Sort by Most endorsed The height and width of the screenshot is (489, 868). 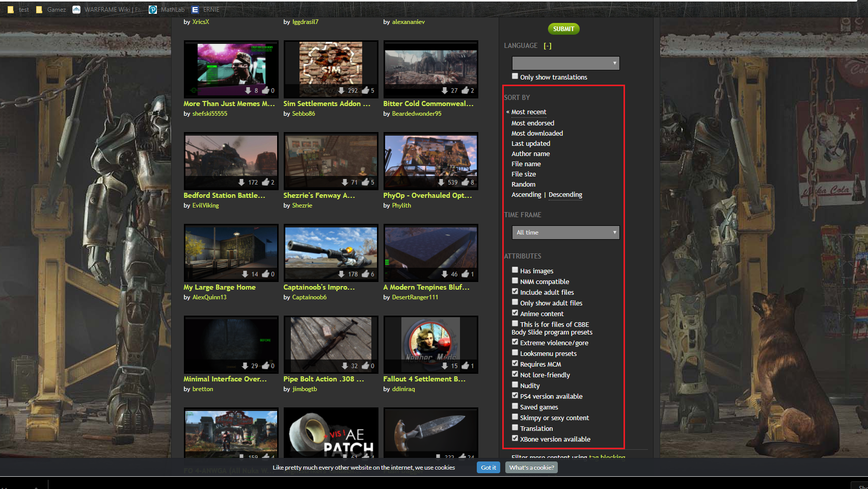coord(533,123)
